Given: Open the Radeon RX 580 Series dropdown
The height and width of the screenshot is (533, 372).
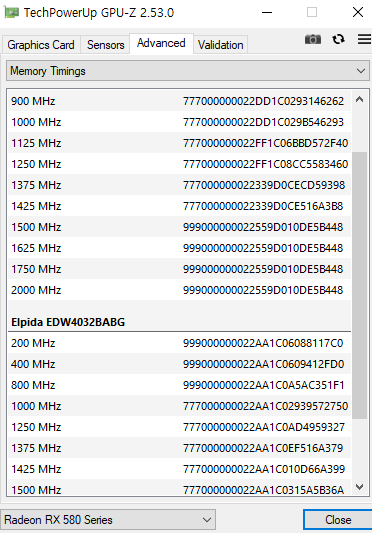Looking at the screenshot, I should [x=108, y=520].
